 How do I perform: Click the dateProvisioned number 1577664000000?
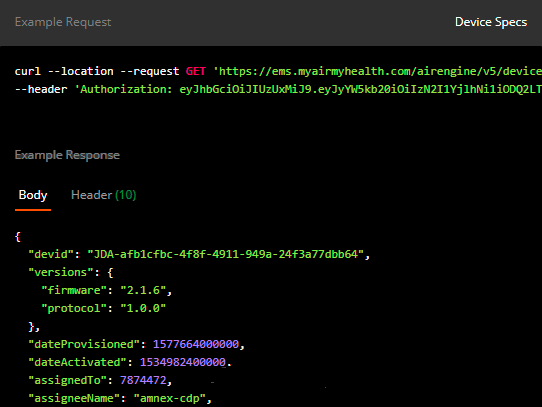[x=196, y=344]
